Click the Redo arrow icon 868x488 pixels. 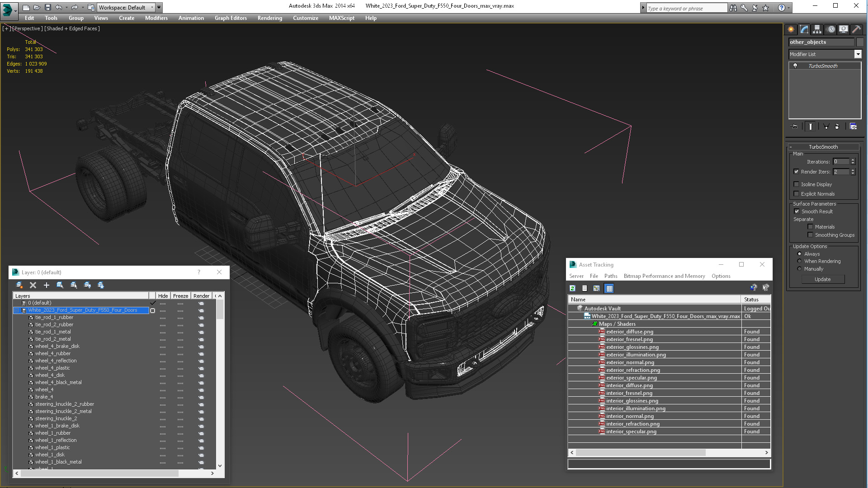coord(74,7)
